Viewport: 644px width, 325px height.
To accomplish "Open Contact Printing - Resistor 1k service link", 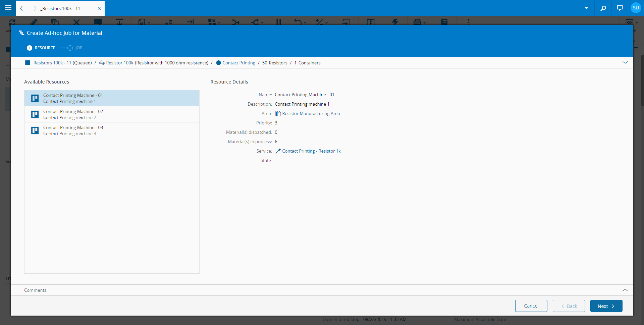I will [311, 151].
